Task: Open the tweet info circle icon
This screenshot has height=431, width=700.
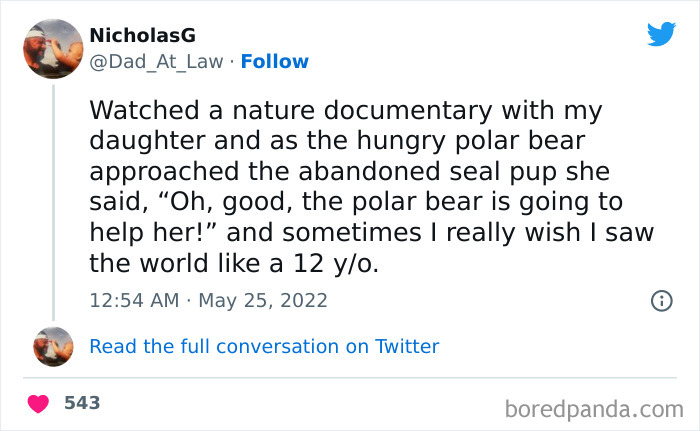Action: 661,300
